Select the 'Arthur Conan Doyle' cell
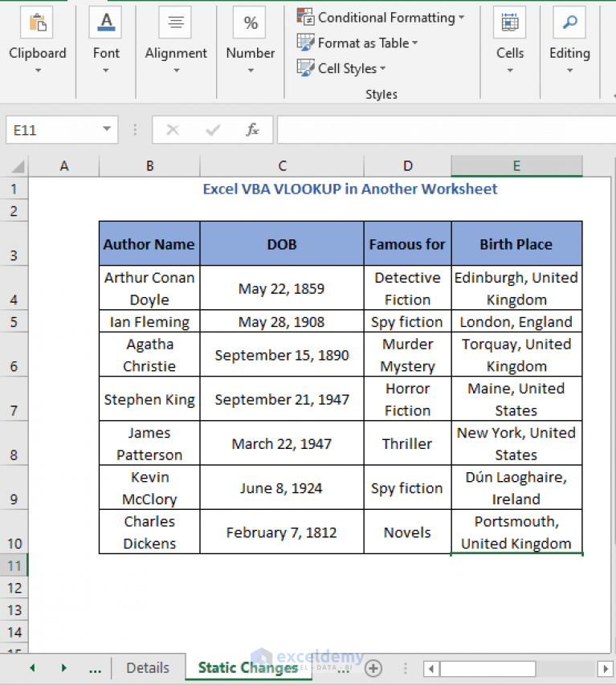 149,288
